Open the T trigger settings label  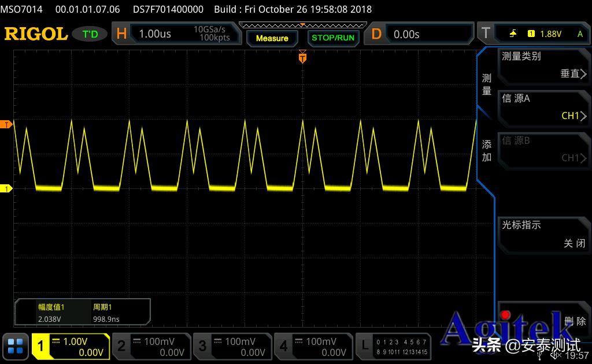tap(486, 33)
